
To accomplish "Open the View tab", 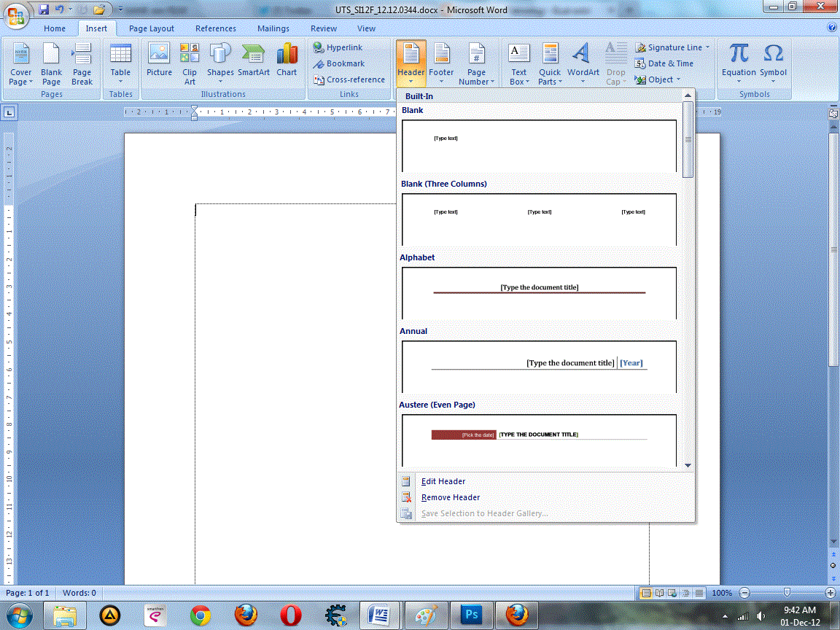I will point(366,28).
